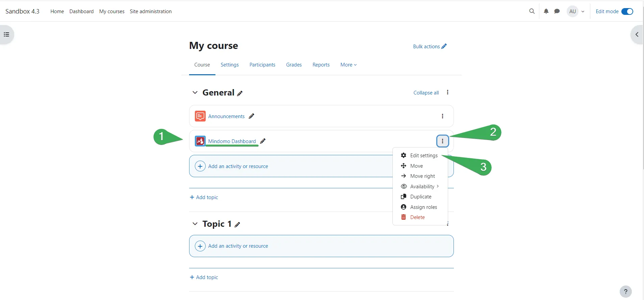The image size is (644, 300).
Task: Switch to the Participants tab
Action: point(262,65)
